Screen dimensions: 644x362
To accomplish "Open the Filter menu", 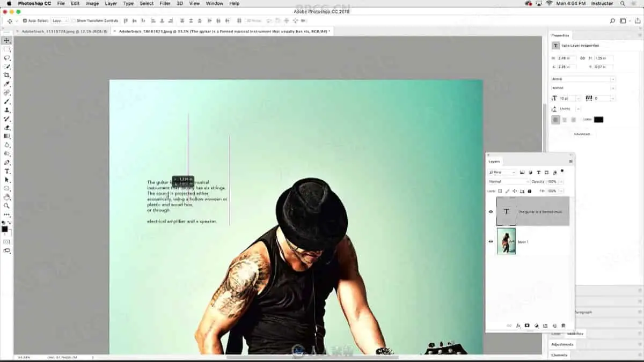I will point(165,3).
